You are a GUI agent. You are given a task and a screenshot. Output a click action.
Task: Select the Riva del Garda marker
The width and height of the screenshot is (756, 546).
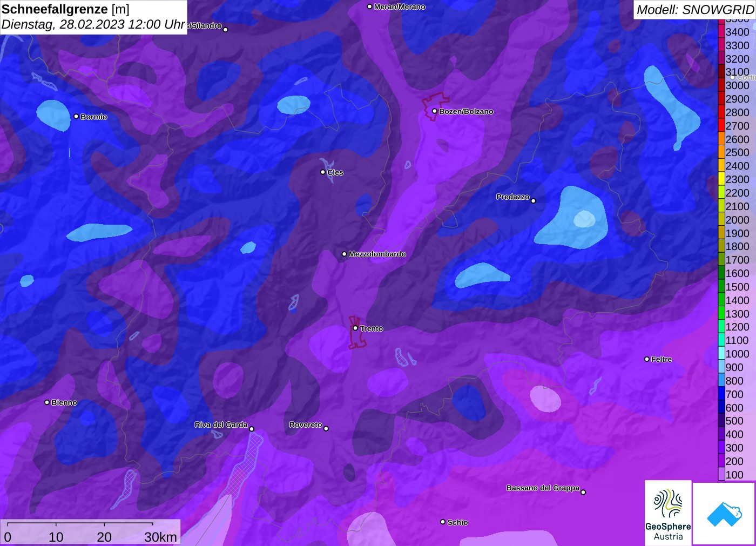pyautogui.click(x=252, y=429)
